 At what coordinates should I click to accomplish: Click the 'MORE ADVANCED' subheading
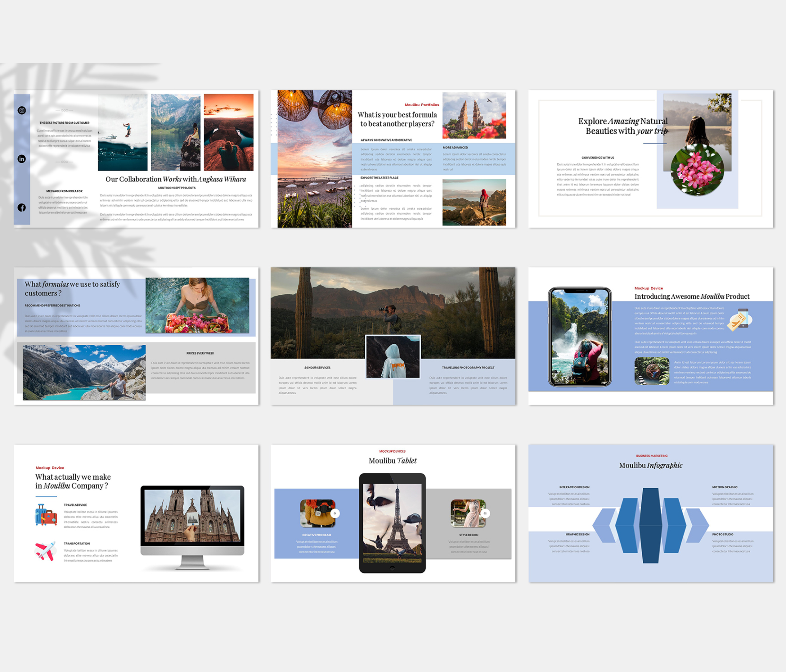(x=455, y=148)
